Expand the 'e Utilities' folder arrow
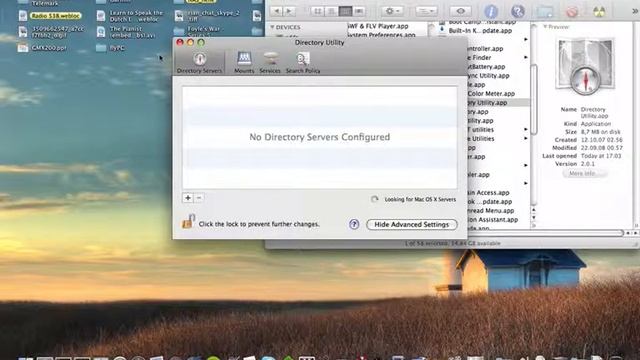The width and height of the screenshot is (640, 360). click(526, 139)
